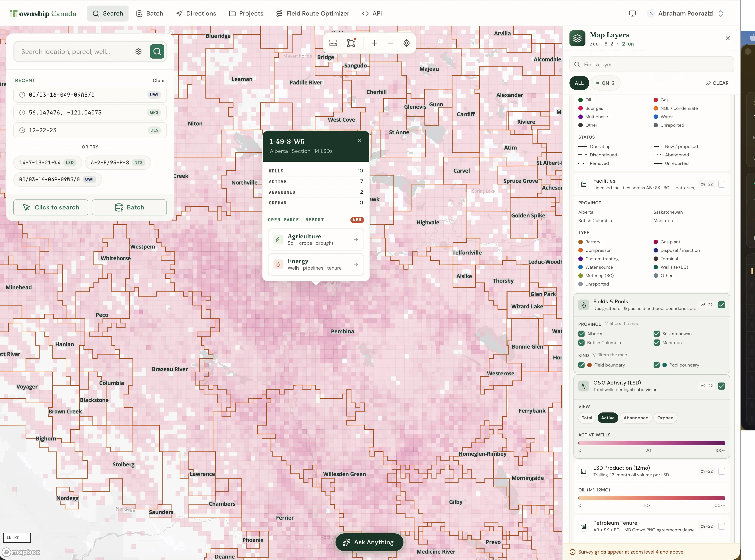Locate me with the crosshair icon

407,43
